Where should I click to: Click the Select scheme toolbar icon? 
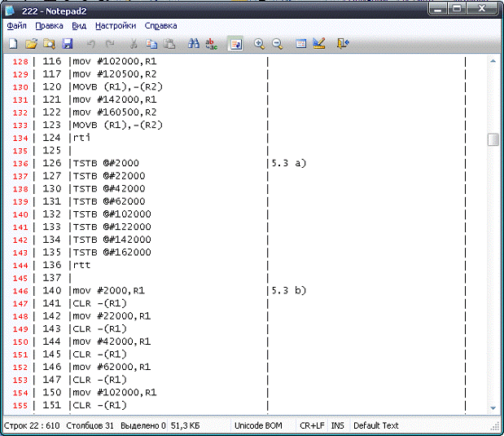(301, 43)
